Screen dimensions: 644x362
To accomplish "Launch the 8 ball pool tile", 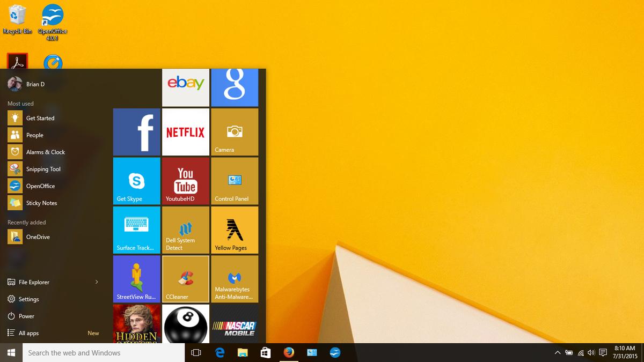I will point(186,324).
